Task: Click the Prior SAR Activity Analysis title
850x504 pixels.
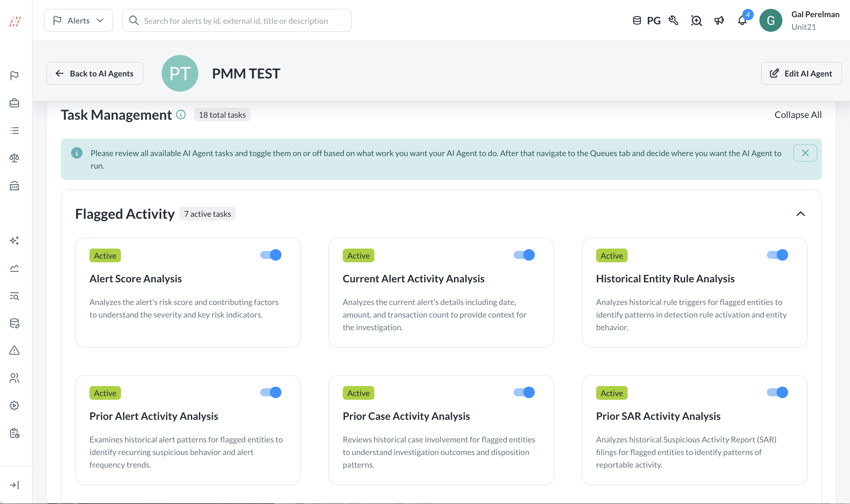Action: coord(658,416)
